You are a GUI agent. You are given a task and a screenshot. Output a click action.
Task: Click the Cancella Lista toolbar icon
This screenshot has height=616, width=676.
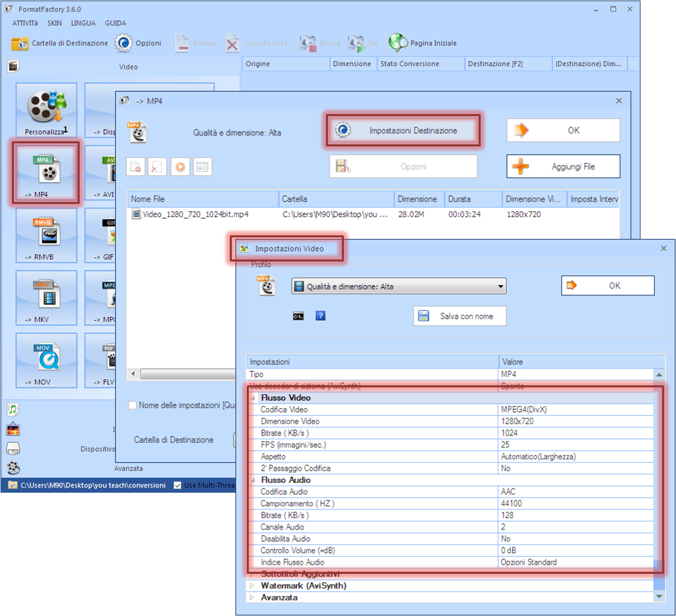(x=232, y=43)
